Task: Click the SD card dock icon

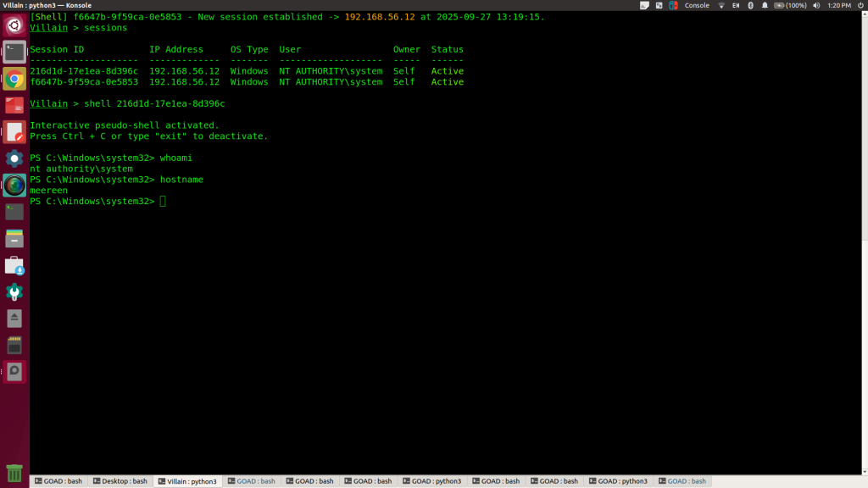Action: point(14,345)
